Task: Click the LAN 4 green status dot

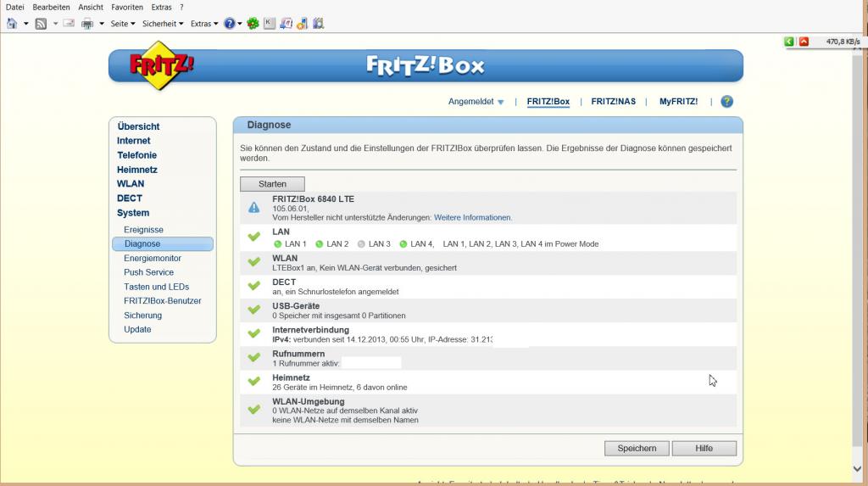Action: [403, 243]
